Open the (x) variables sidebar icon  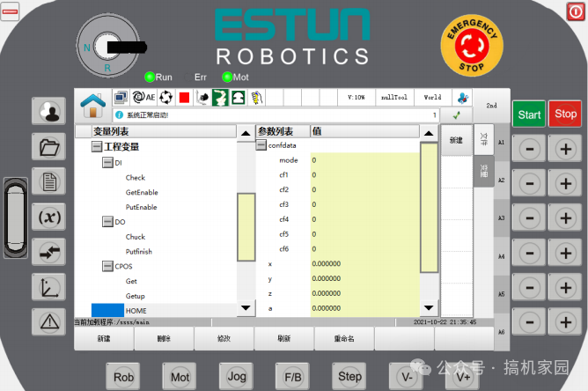coord(49,217)
